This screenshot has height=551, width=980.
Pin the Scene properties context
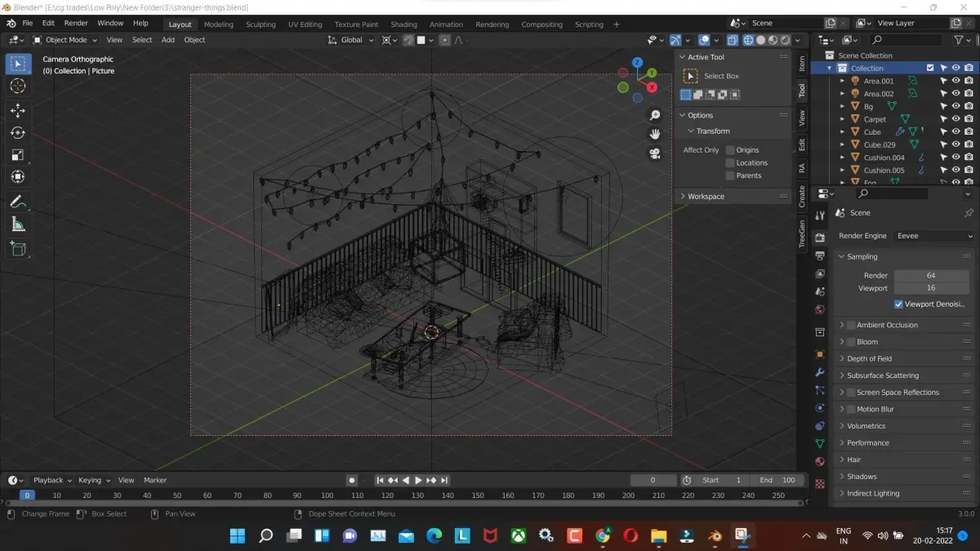(969, 213)
